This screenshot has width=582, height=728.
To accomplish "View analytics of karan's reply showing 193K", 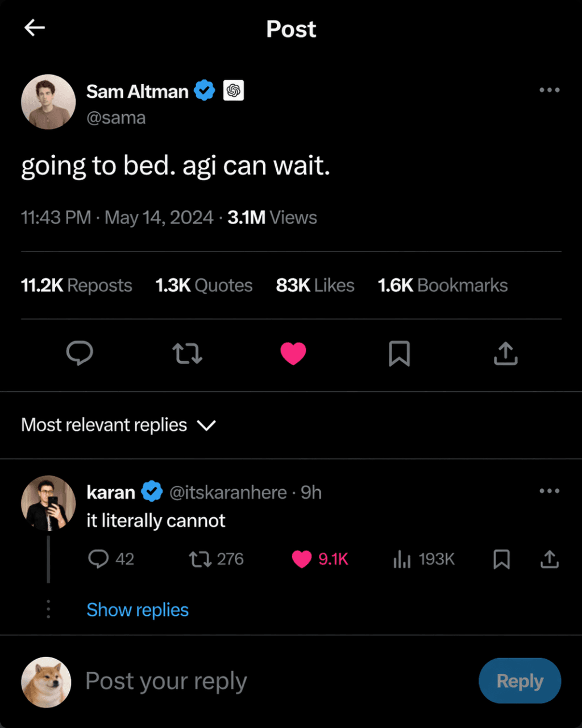I will coord(402,559).
